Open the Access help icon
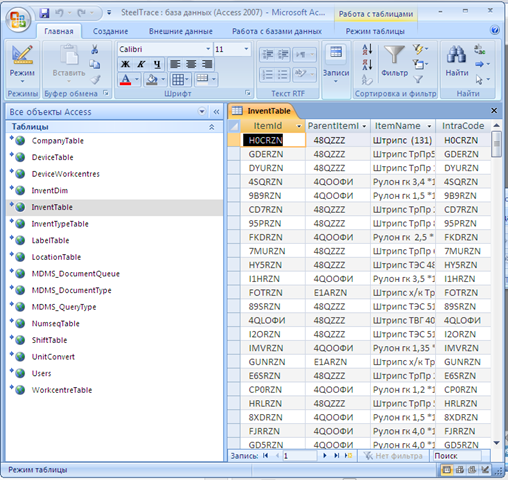The image size is (508, 480). [495, 30]
